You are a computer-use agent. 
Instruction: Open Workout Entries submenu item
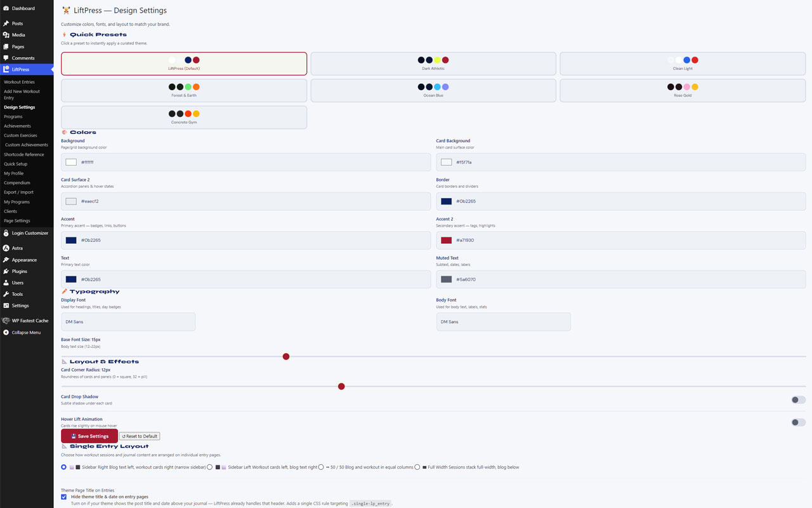coord(19,82)
